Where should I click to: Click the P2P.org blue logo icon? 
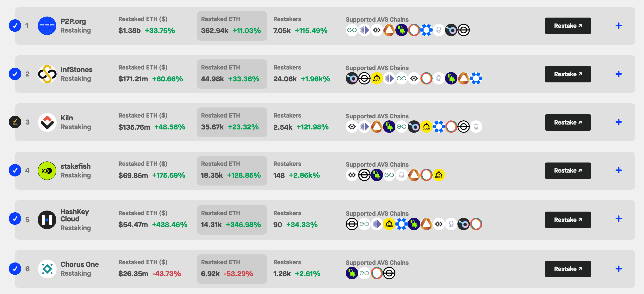47,26
